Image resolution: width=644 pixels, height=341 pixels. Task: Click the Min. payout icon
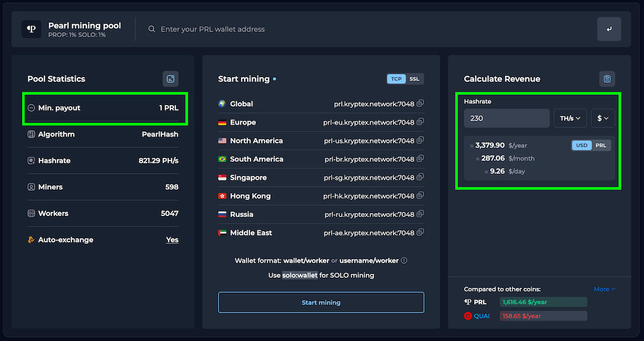tap(31, 108)
